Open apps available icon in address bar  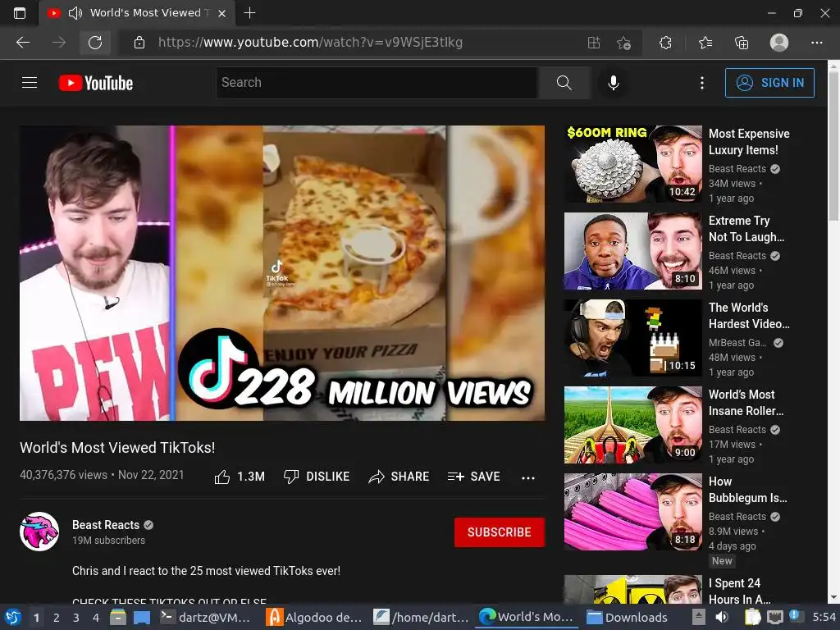[594, 43]
